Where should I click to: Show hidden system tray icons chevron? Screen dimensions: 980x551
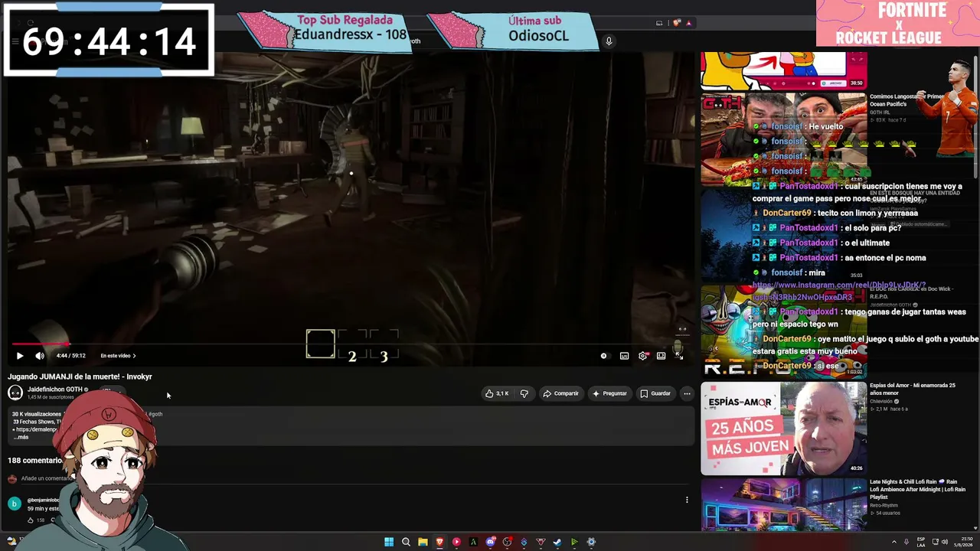894,542
